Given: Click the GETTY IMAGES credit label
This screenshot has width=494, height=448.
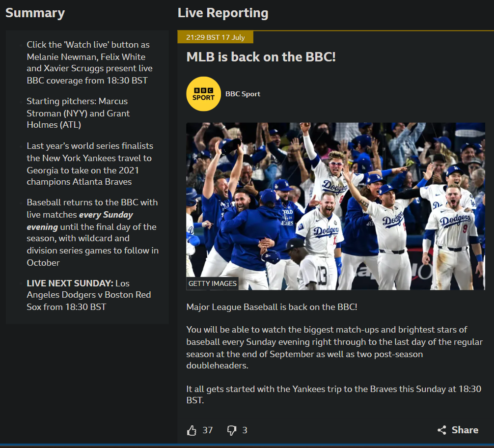Looking at the screenshot, I should (212, 283).
